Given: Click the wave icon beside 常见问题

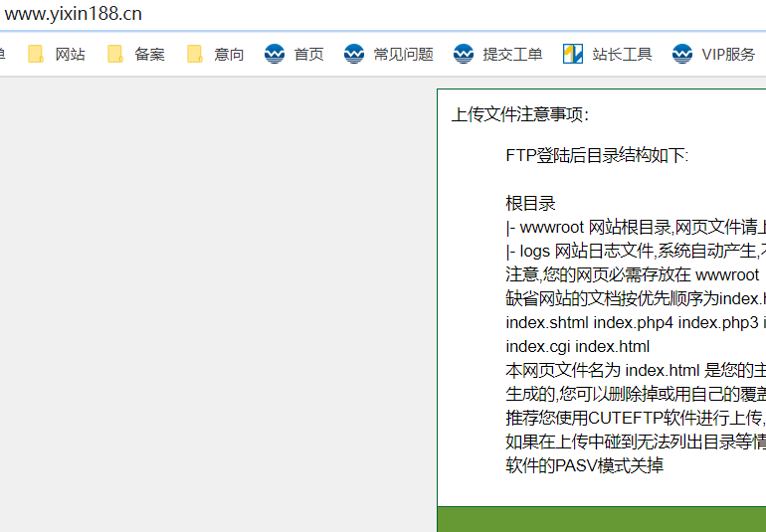Looking at the screenshot, I should [x=354, y=54].
